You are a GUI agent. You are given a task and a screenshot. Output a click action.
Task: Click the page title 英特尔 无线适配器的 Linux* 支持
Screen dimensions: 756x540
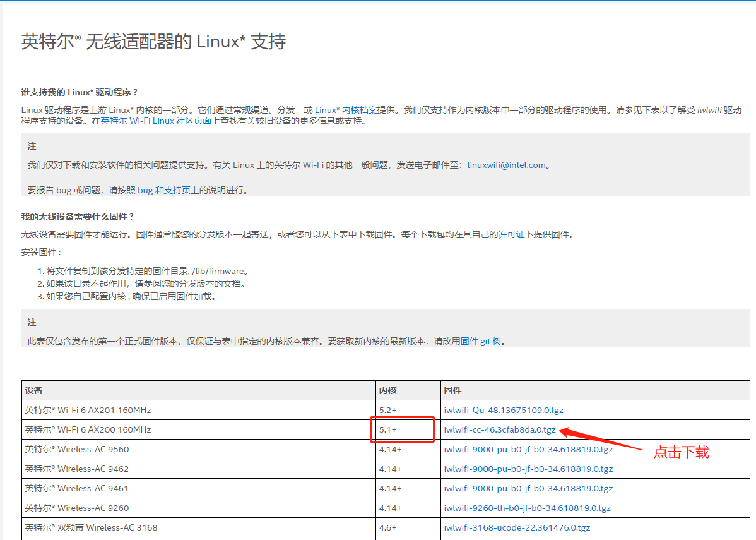(x=153, y=42)
